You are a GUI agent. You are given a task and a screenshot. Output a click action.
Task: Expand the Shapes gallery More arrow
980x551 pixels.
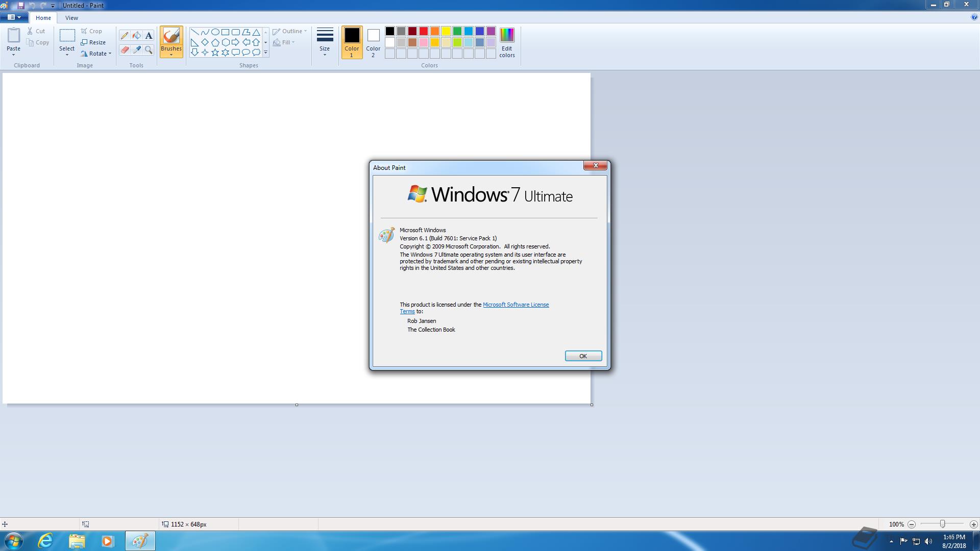tap(265, 52)
